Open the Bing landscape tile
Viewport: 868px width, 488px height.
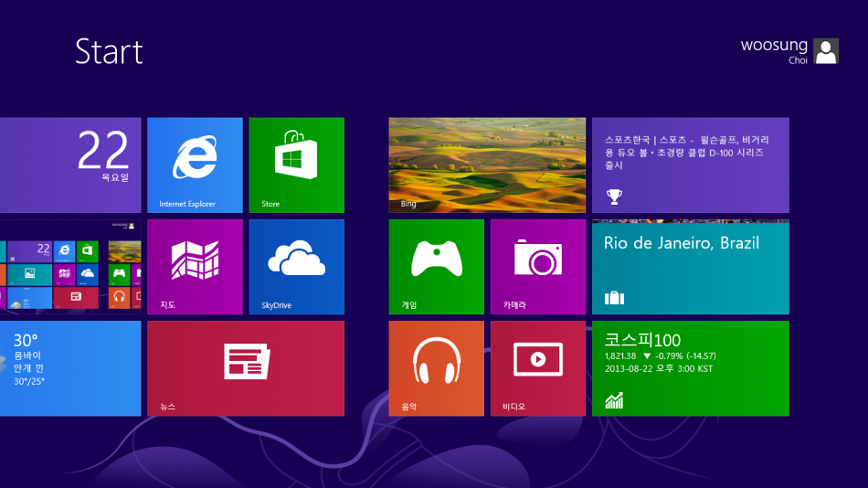tap(487, 165)
